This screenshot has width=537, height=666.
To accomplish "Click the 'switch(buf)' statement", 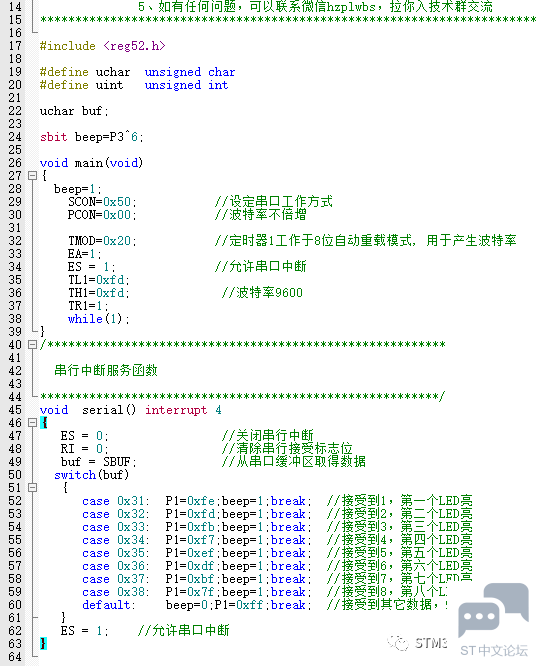I will (x=91, y=475).
